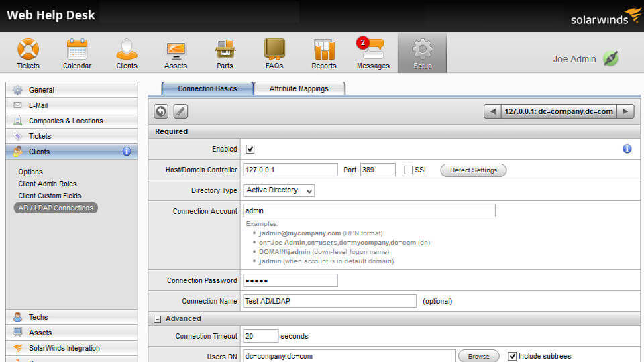
Task: Open the Calendar module
Action: (x=76, y=54)
